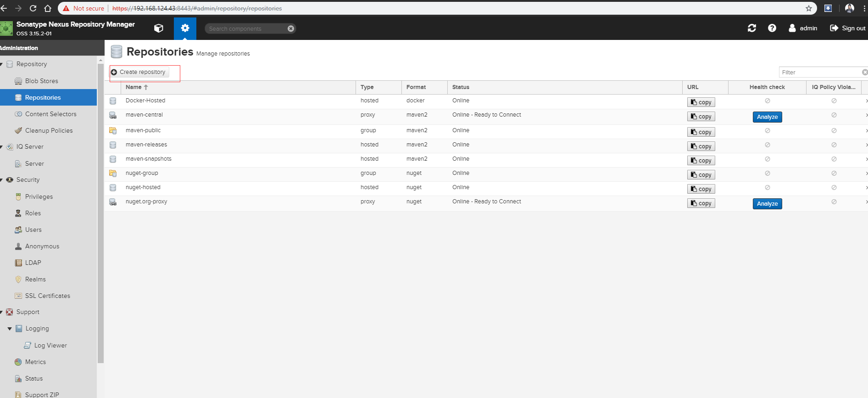Clear the search components field
The height and width of the screenshot is (398, 868).
tap(291, 28)
